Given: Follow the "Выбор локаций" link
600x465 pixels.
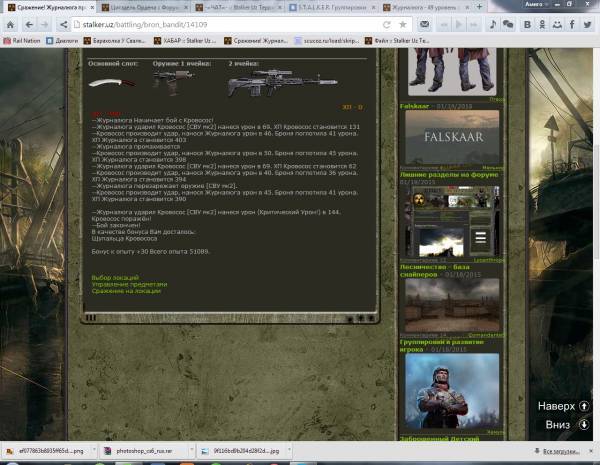Looking at the screenshot, I should 115,277.
